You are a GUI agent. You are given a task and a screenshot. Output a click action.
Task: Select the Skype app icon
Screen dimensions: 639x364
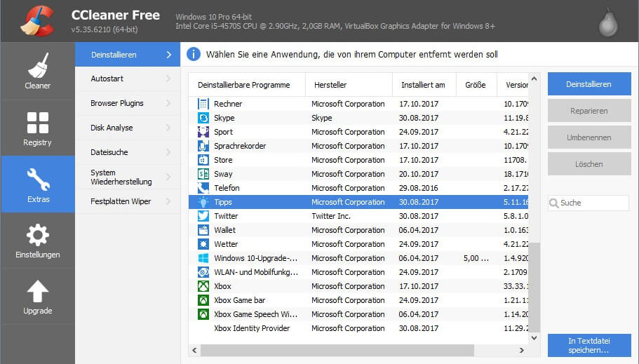(x=203, y=118)
